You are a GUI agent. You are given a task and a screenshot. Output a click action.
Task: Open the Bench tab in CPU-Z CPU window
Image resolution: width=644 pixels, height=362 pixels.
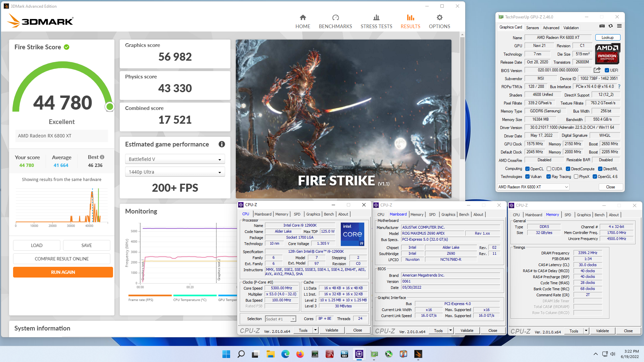[329, 214]
